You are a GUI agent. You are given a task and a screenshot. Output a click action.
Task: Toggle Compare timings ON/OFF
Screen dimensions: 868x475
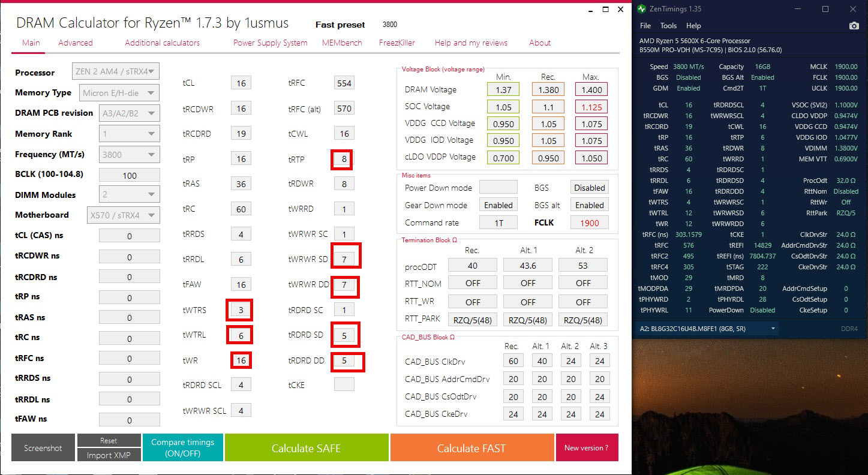pyautogui.click(x=182, y=448)
